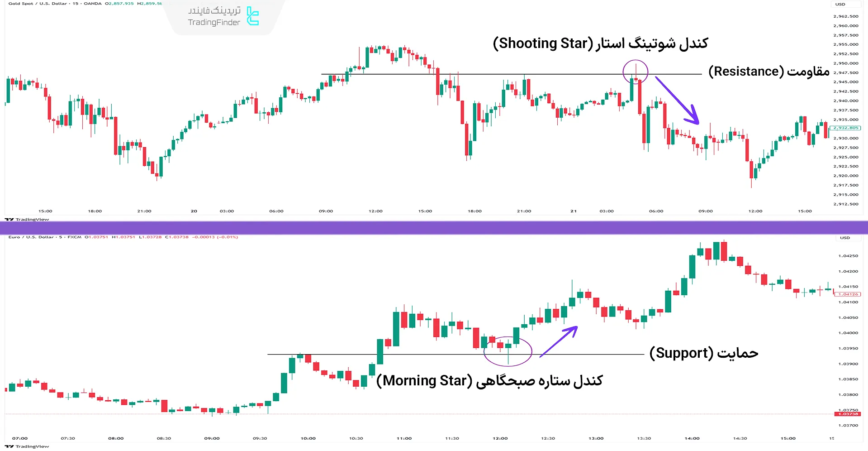Click the purple downward arrow on the gold chart
Screen dimensions: 868x451
678,101
